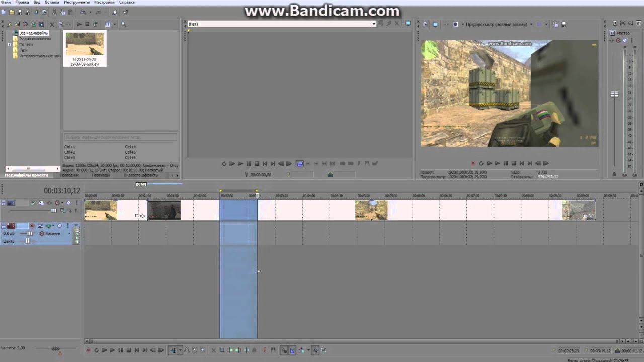Open the edit tool dropdown arrow
Image resolution: width=644 pixels, height=362 pixels.
(180, 350)
